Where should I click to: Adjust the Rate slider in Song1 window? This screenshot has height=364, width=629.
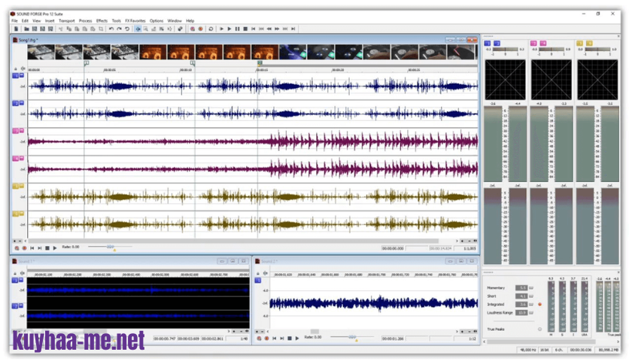(111, 247)
